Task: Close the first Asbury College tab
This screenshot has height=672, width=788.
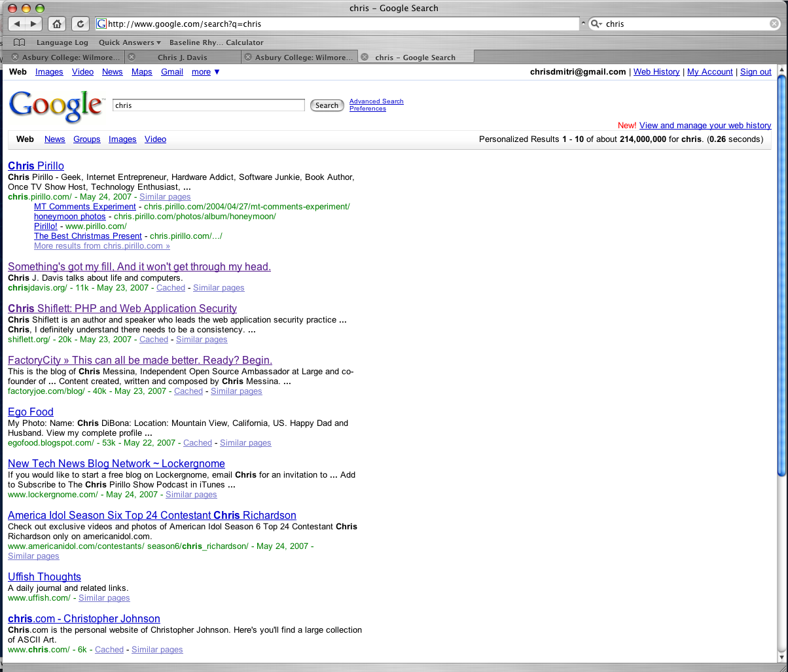Action: [x=15, y=57]
